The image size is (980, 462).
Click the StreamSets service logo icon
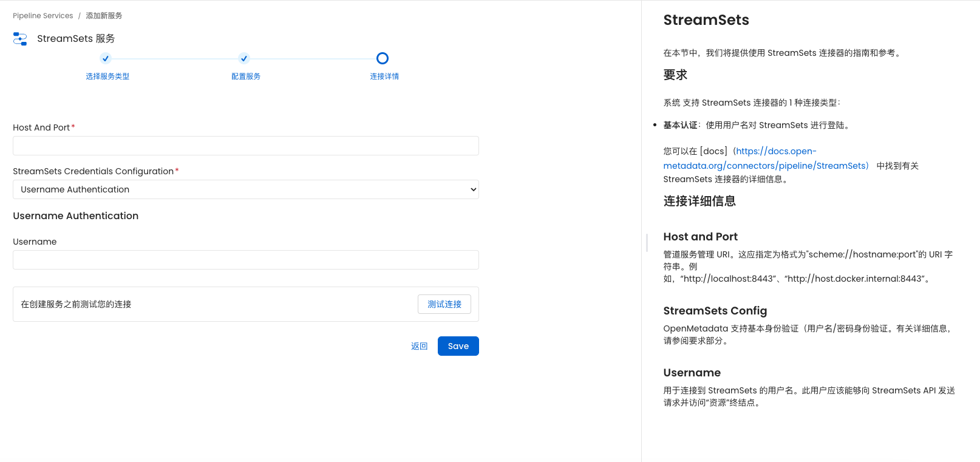click(20, 39)
